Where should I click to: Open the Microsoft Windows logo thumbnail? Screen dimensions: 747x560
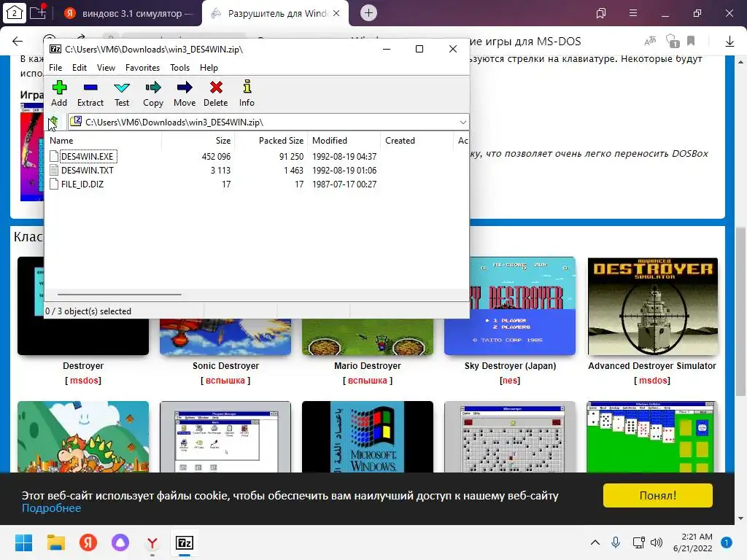(x=368, y=437)
